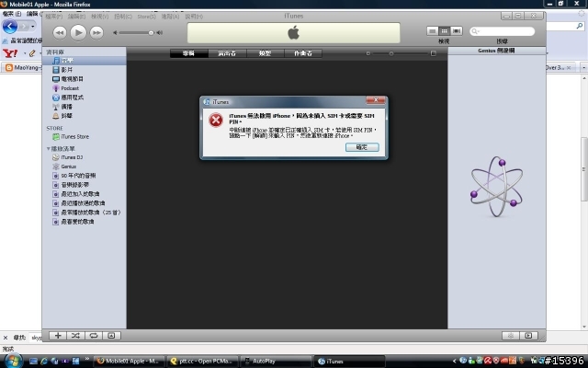Hide the Genius sidebar with arrow button
588x368 pixels.
[x=529, y=336]
